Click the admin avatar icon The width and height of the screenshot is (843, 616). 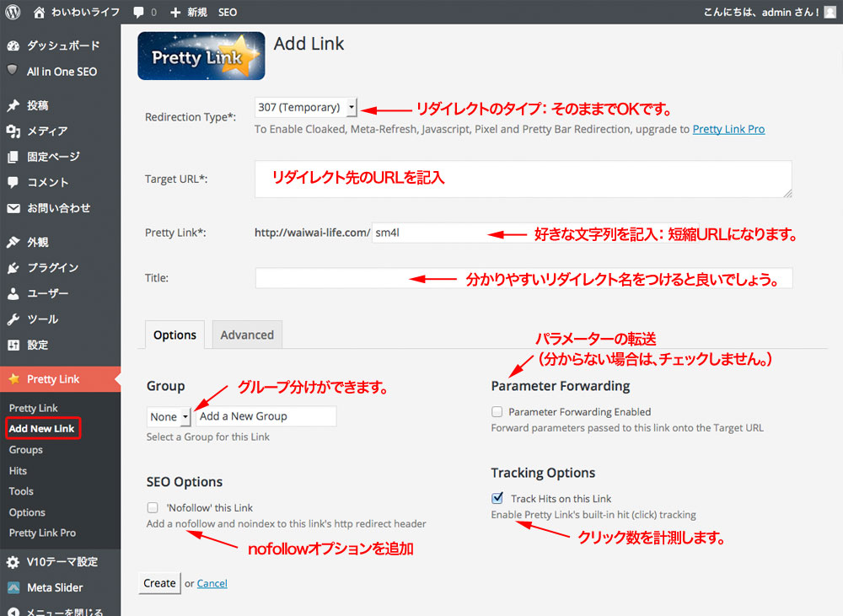click(x=830, y=12)
